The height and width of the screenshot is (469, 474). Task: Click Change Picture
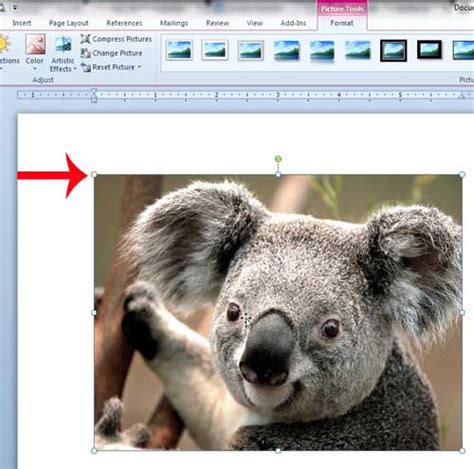111,53
